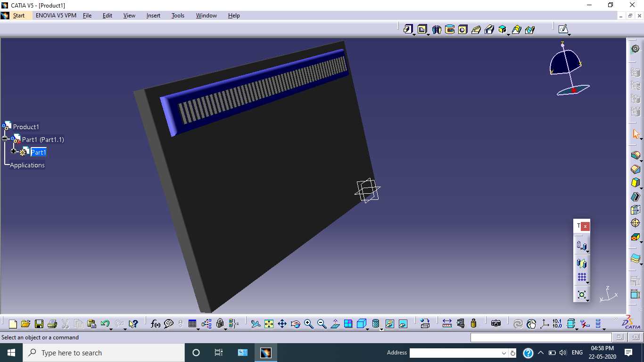Select the Removed Multi-sections Solid icon
Image resolution: width=644 pixels, height=362 pixels.
point(529,29)
